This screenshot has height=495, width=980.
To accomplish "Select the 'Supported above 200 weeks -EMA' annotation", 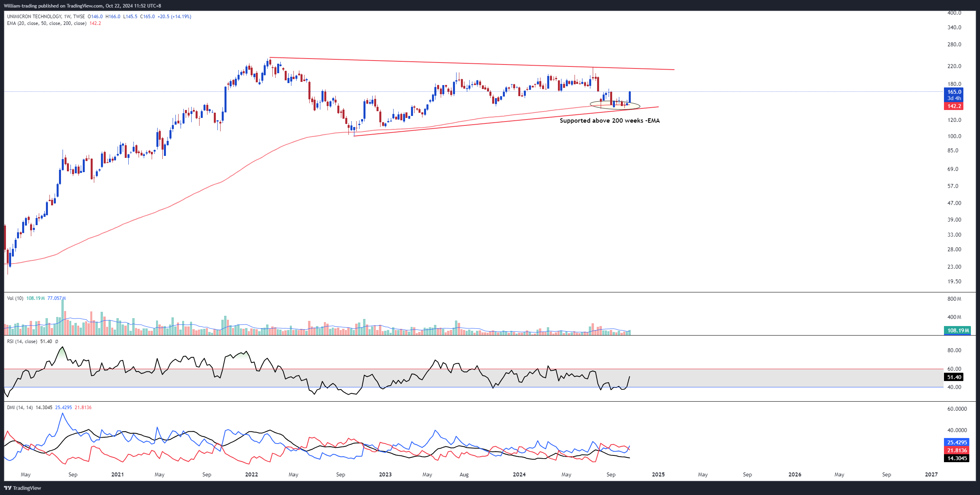I will coord(610,121).
